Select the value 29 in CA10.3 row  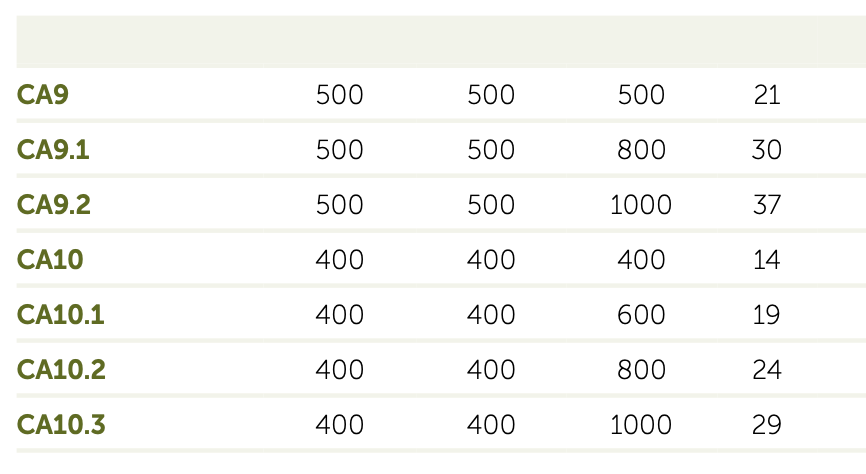click(x=766, y=425)
